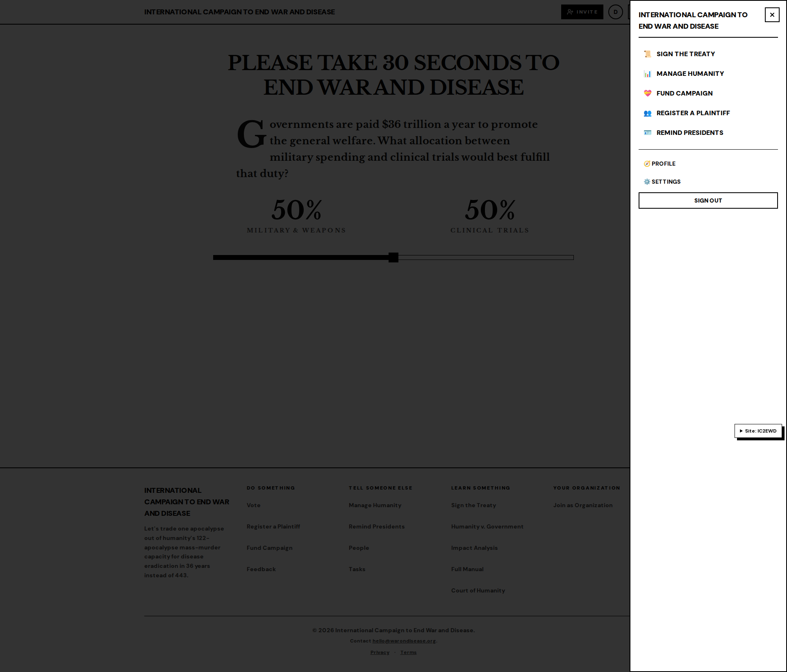This screenshot has height=672, width=787.
Task: Close the side menu with the X button
Action: (x=772, y=15)
